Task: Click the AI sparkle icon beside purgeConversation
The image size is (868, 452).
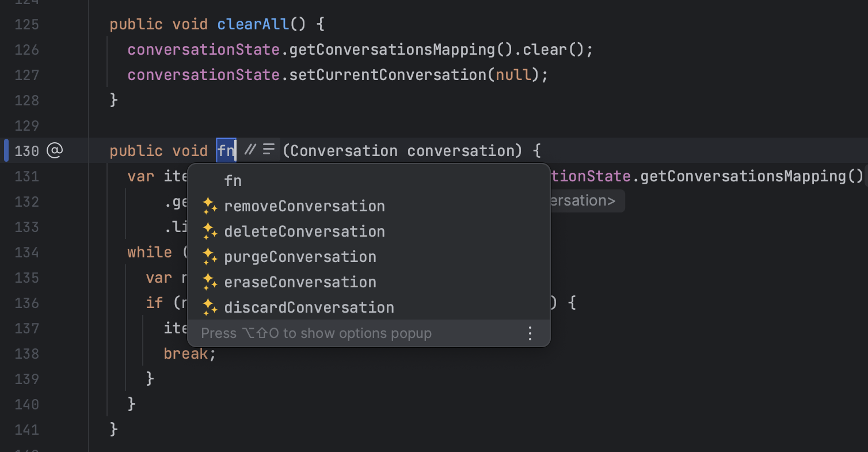Action: pyautogui.click(x=210, y=257)
